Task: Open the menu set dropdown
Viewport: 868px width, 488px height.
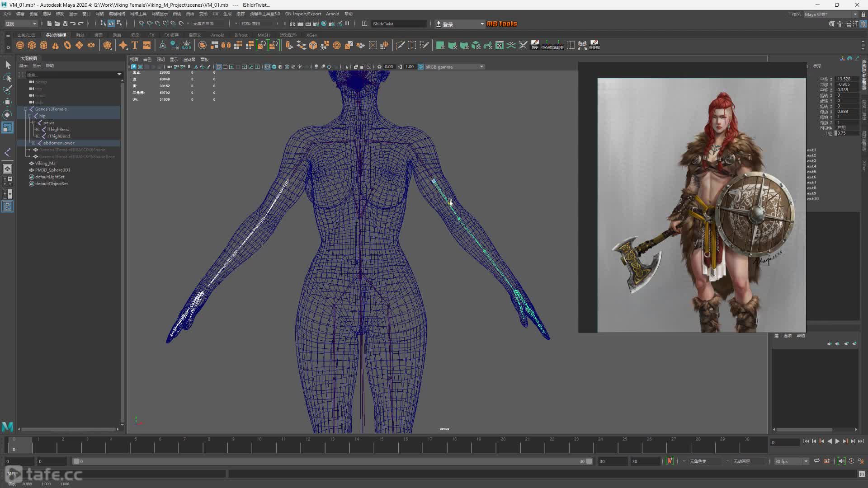Action: pyautogui.click(x=21, y=23)
